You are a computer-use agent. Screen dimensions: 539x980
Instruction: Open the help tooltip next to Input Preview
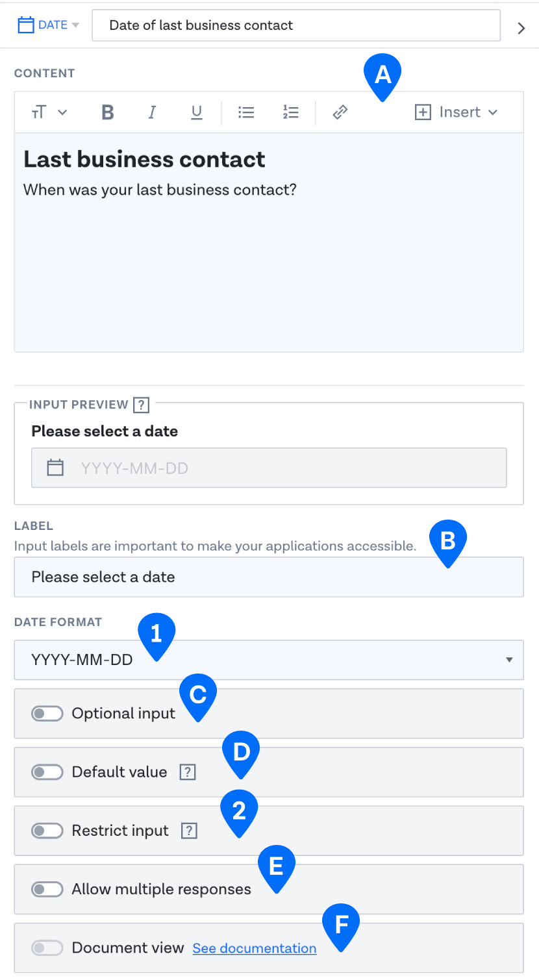point(141,405)
